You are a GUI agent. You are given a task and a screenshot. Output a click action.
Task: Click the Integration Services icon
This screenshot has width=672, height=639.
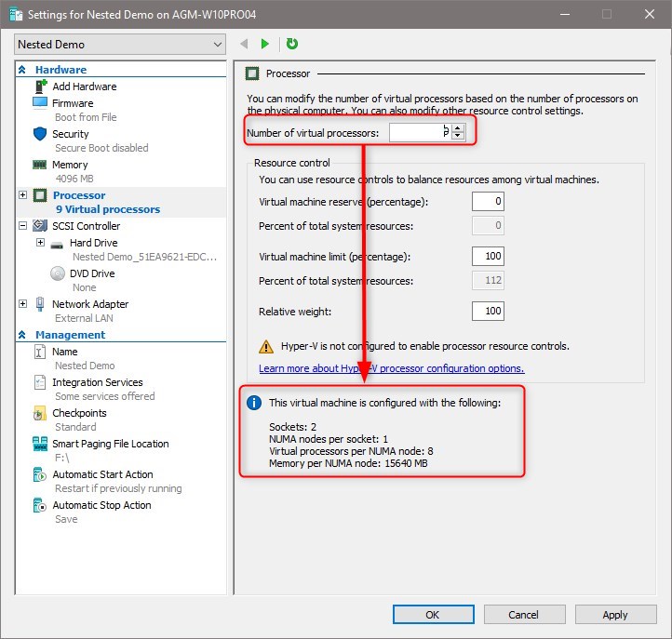[39, 382]
